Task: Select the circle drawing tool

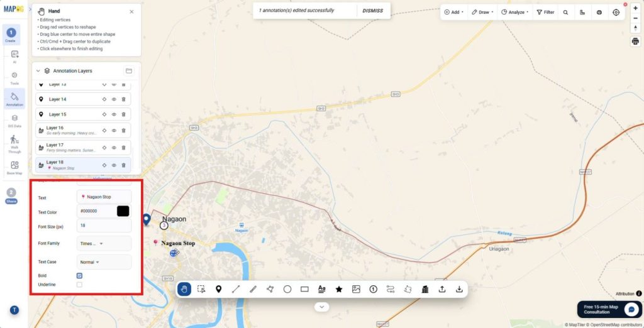Action: tap(287, 290)
